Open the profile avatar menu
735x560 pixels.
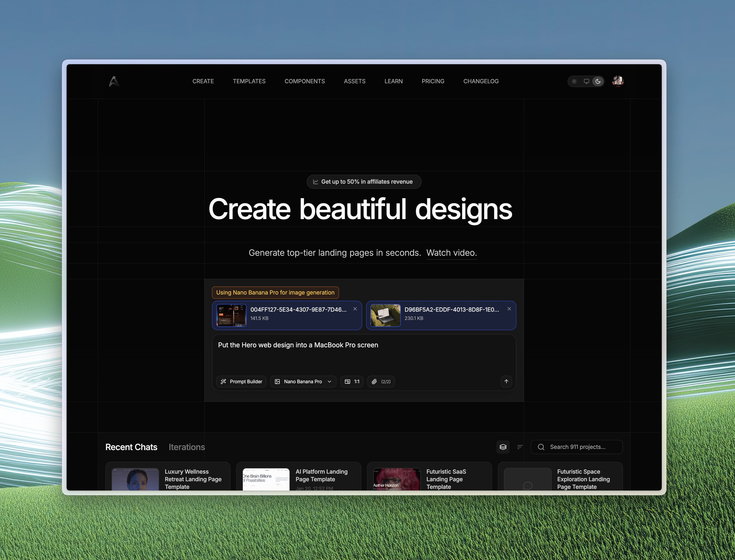pyautogui.click(x=618, y=81)
